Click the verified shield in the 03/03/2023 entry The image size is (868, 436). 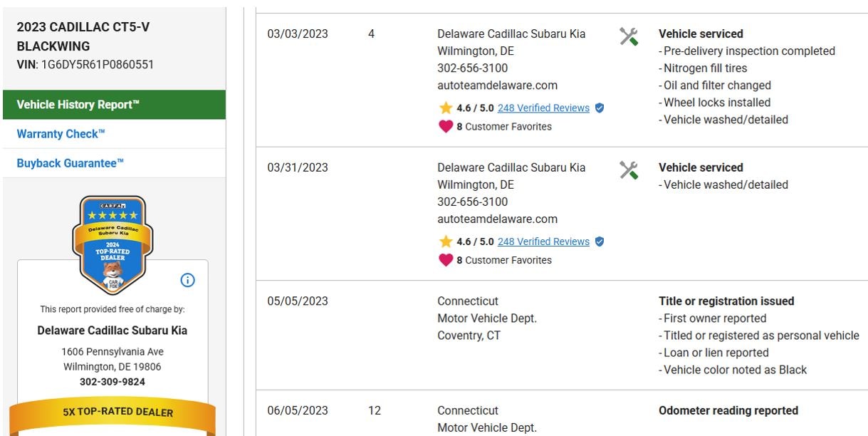pos(600,108)
